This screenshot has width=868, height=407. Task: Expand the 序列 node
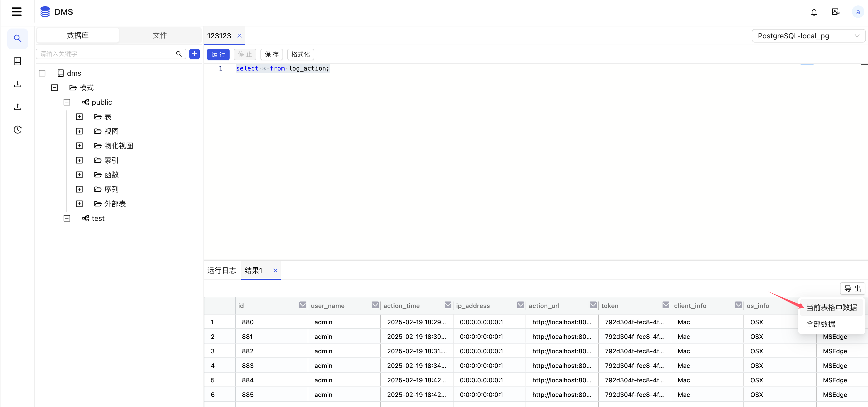pos(80,189)
